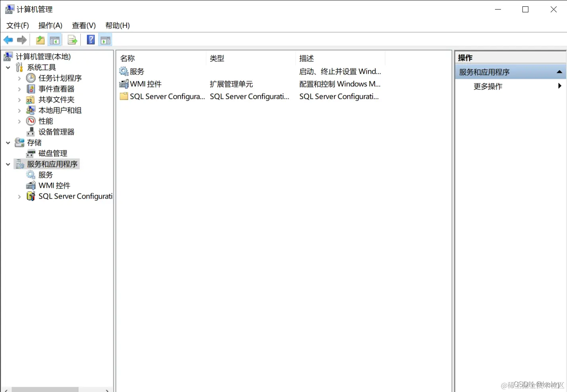This screenshot has height=392, width=567.
Task: Expand the 本地用户和组 node
Action: click(x=19, y=111)
